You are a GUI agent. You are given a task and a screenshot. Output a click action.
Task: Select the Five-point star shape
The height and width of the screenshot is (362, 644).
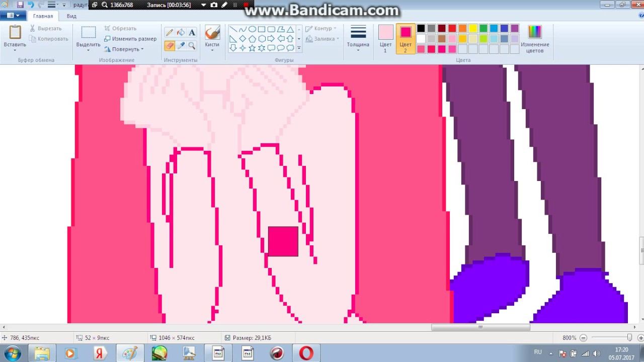252,48
